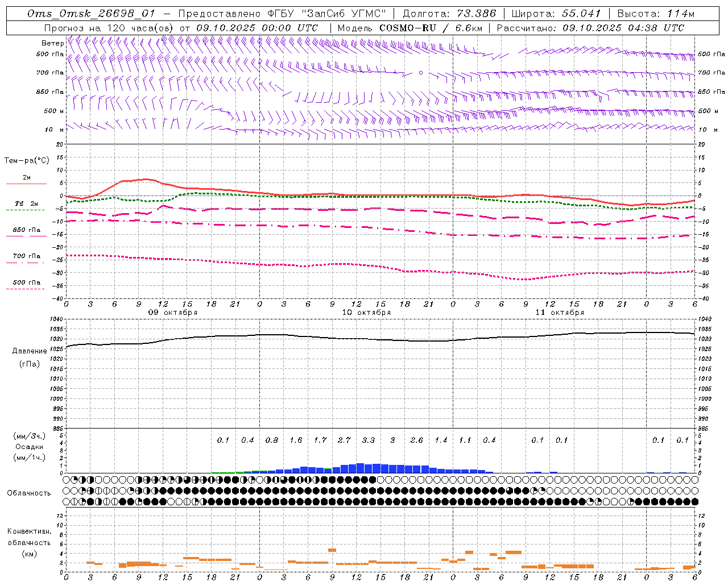This screenshot has height=582, width=728.
Task: Click the Высота: 114м value
Action: point(656,14)
